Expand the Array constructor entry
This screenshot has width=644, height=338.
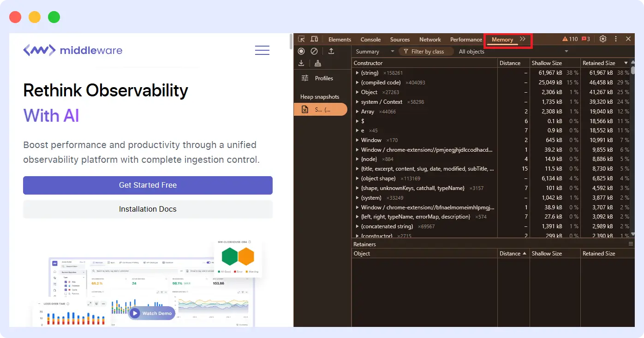[357, 111]
